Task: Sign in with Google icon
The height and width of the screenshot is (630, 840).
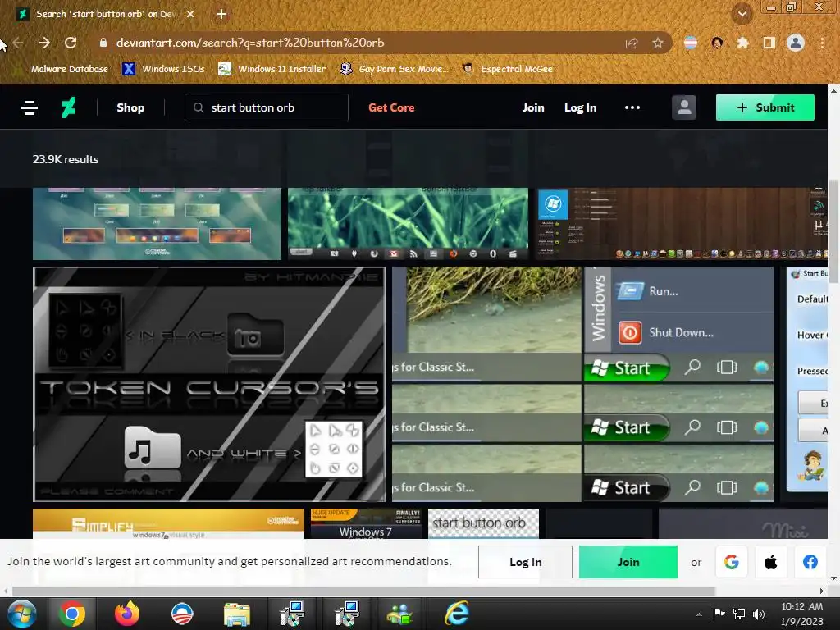Action: pos(731,562)
